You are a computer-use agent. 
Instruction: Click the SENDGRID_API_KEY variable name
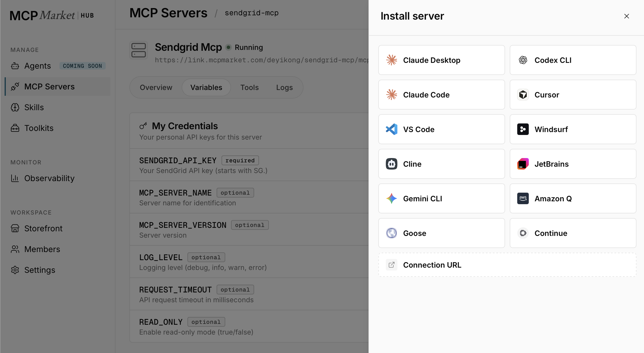click(178, 160)
